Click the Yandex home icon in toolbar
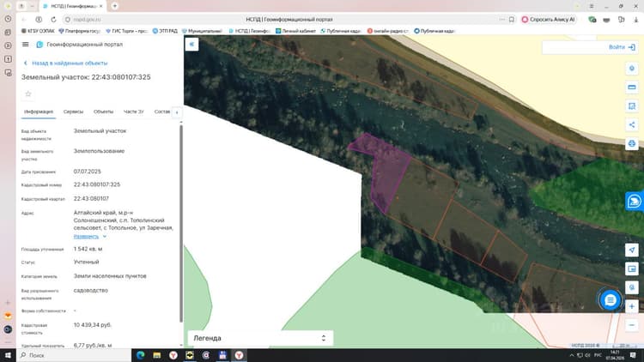644x362 pixels. pos(39,19)
